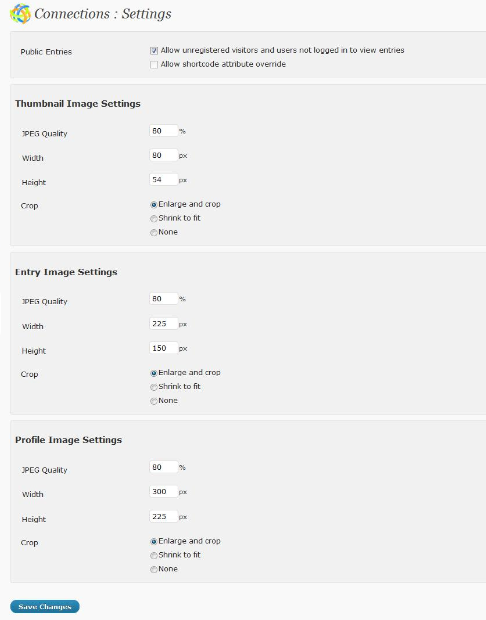Screen dimensions: 486x620
Task: Click Entry Image JPEG Quality field
Action: pyautogui.click(x=164, y=299)
